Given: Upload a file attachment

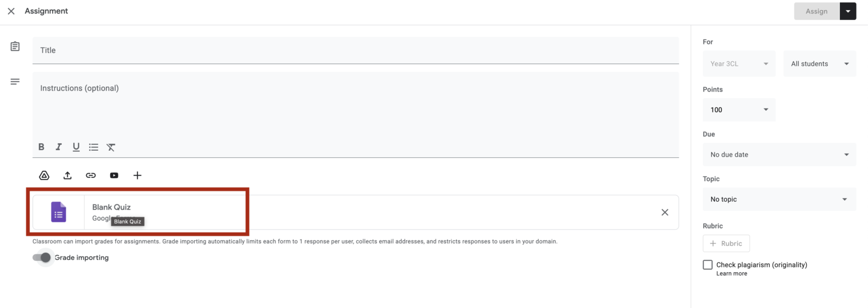Looking at the screenshot, I should pyautogui.click(x=67, y=175).
